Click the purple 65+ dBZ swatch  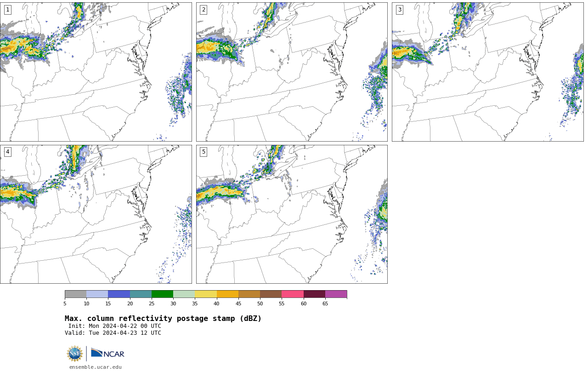point(336,294)
